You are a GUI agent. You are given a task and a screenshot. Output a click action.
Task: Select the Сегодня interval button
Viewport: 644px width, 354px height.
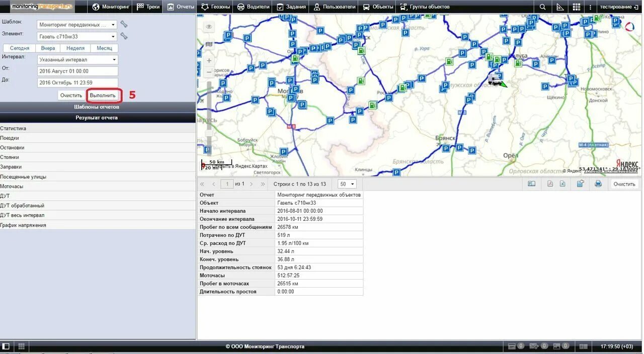tap(20, 48)
